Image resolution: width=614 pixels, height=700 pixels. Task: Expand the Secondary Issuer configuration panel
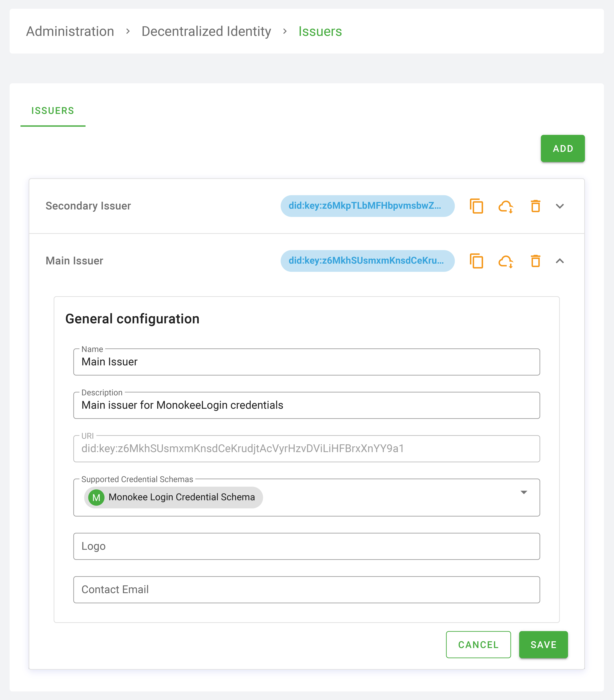click(560, 206)
